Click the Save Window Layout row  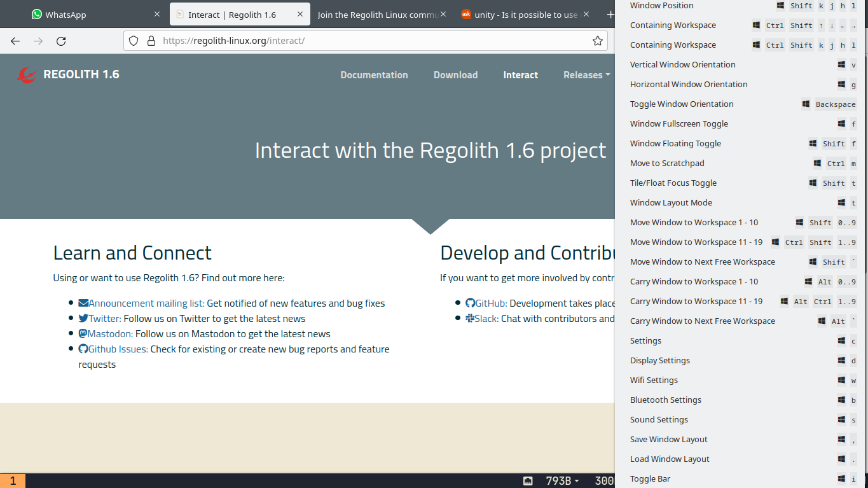coord(742,440)
